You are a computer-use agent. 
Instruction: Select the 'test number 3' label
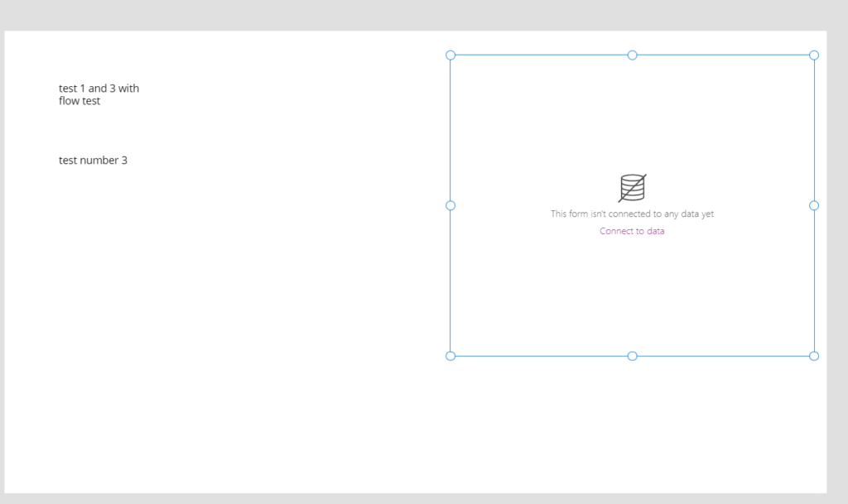pos(93,160)
